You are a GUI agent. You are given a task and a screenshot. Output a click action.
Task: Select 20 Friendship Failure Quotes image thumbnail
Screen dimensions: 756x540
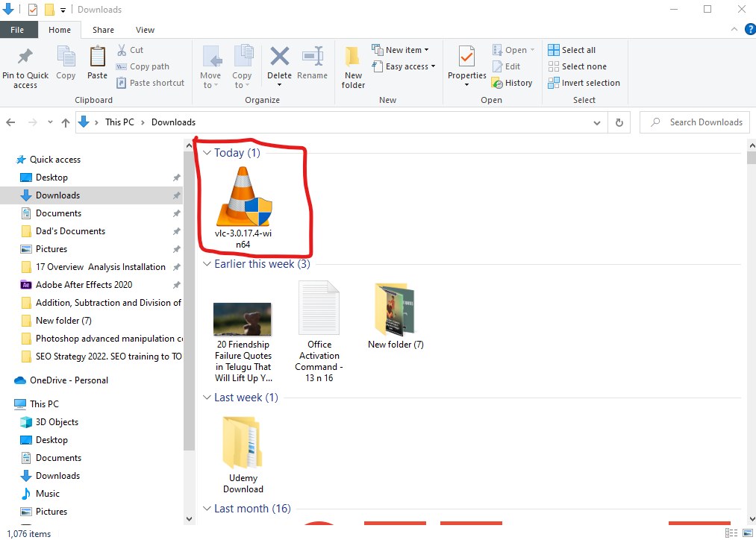click(243, 319)
